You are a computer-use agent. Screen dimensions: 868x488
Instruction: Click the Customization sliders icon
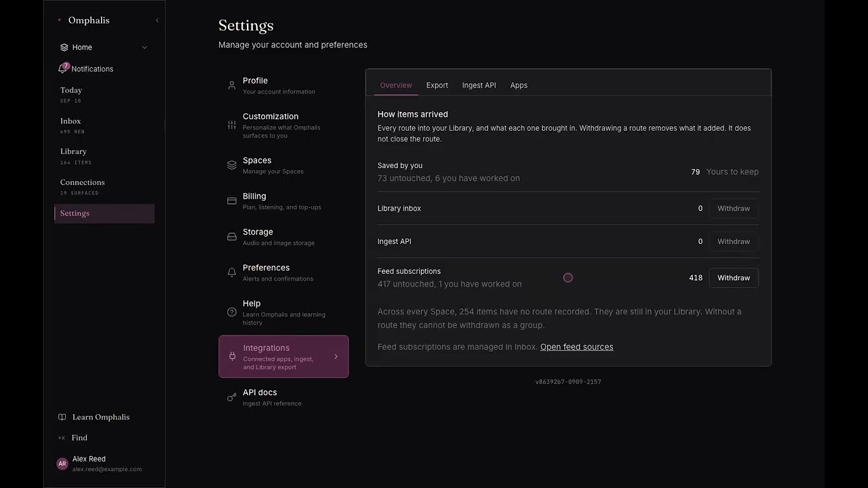(232, 125)
